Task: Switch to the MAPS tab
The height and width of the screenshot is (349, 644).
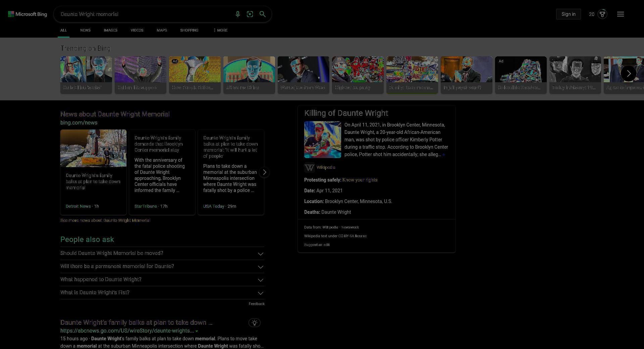Action: pos(162,30)
